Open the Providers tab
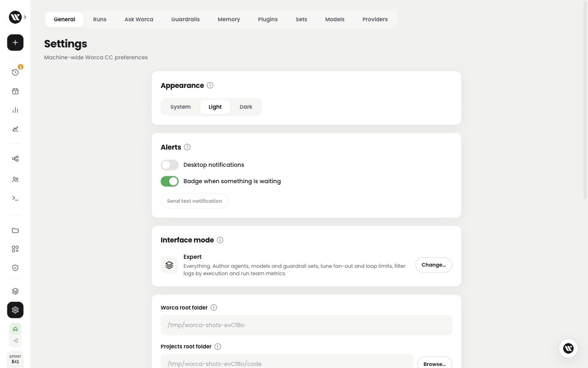This screenshot has width=588, height=368. pos(375,19)
